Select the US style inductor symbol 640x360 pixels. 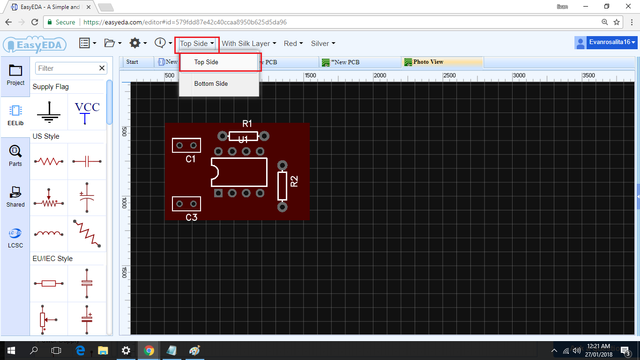pyautogui.click(x=49, y=233)
